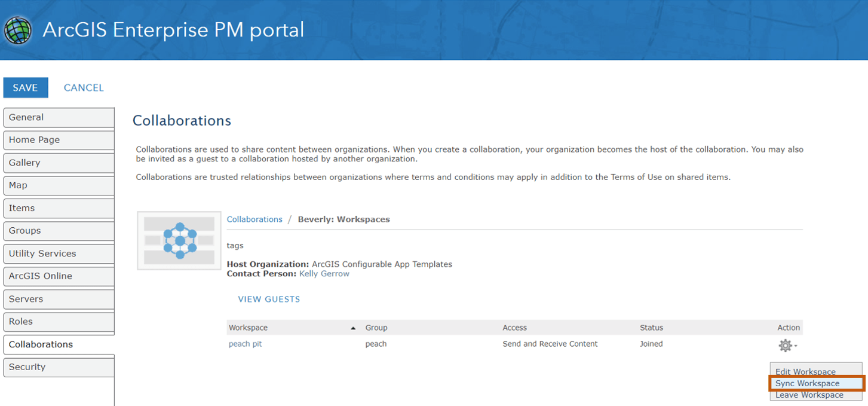The width and height of the screenshot is (868, 406).
Task: Go to the Items settings tab
Action: [59, 208]
